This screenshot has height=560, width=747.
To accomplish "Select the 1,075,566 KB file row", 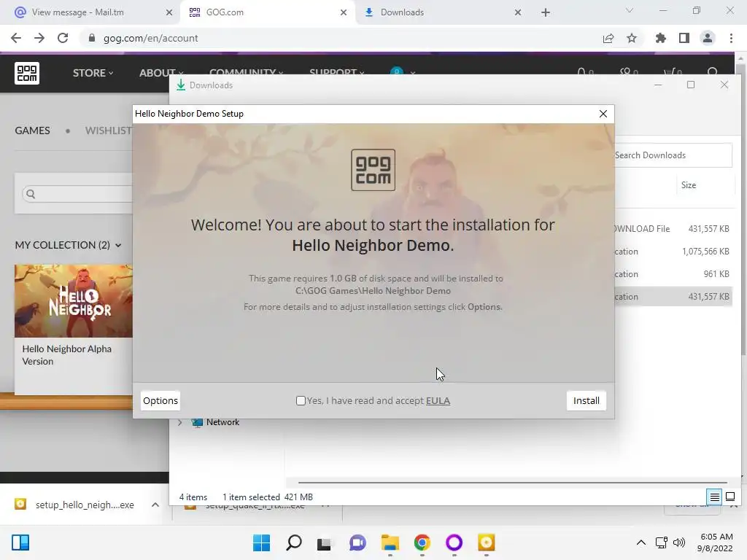I will pyautogui.click(x=673, y=252).
